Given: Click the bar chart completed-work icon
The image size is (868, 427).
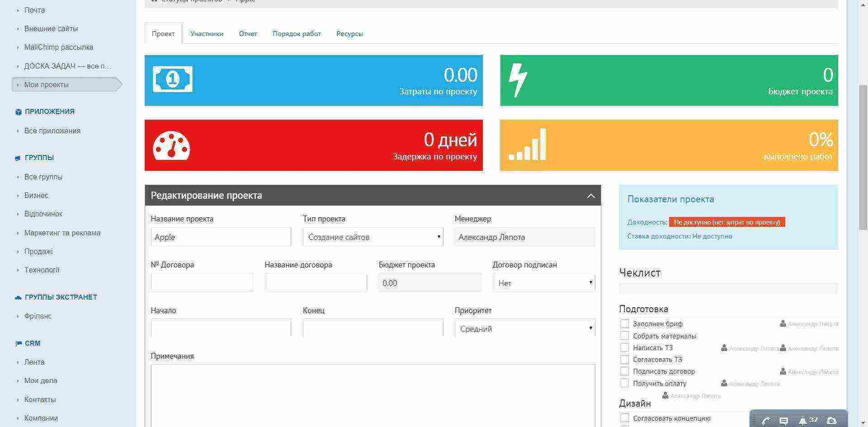Looking at the screenshot, I should point(527,145).
